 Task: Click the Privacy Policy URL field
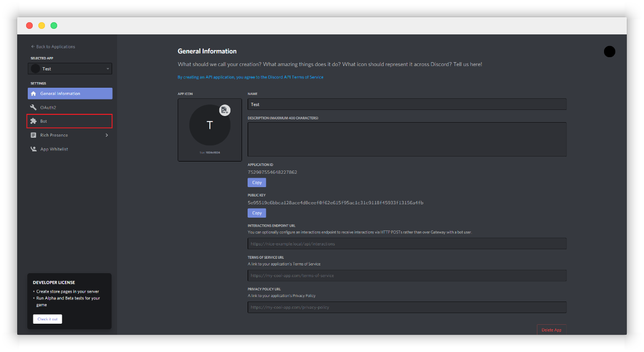(407, 307)
